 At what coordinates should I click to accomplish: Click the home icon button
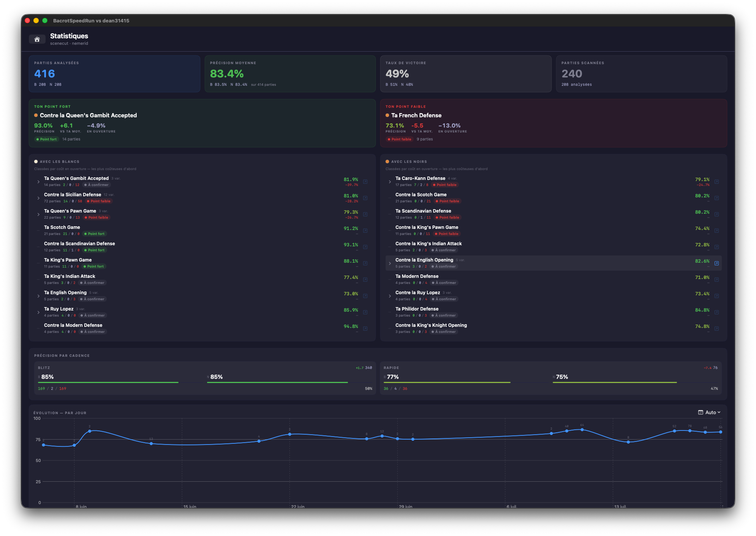(x=37, y=39)
